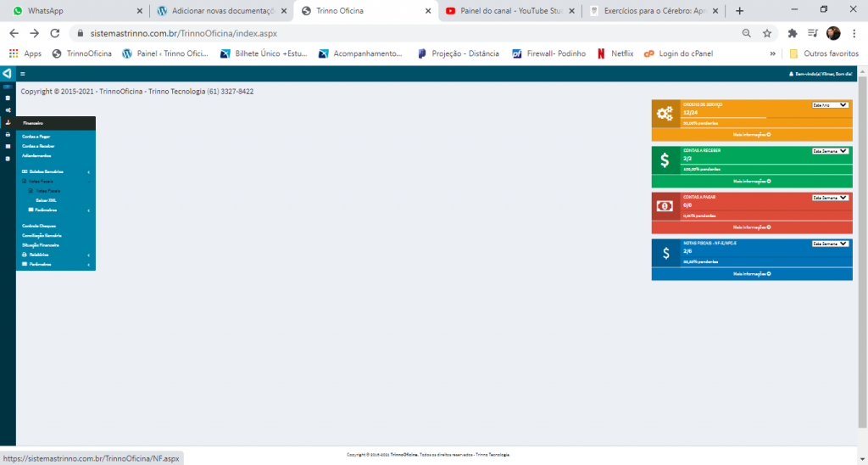Screen dimensions: 868x465
Task: Open the browser zoom magnifier icon
Action: (747, 33)
